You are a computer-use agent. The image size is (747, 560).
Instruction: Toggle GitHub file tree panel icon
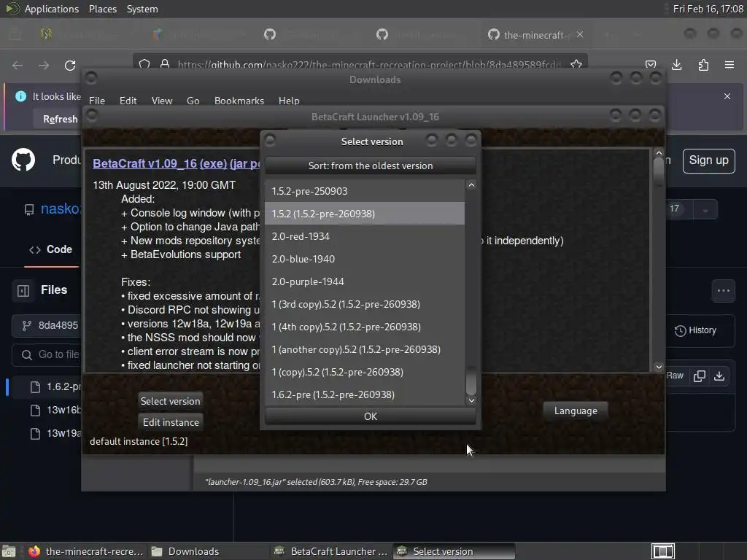23,290
